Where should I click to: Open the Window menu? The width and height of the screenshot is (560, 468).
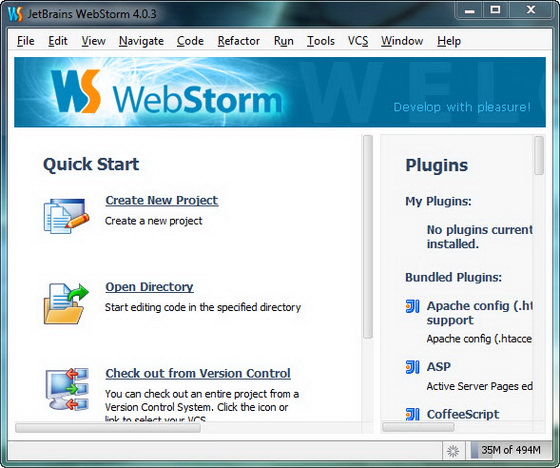coord(402,41)
